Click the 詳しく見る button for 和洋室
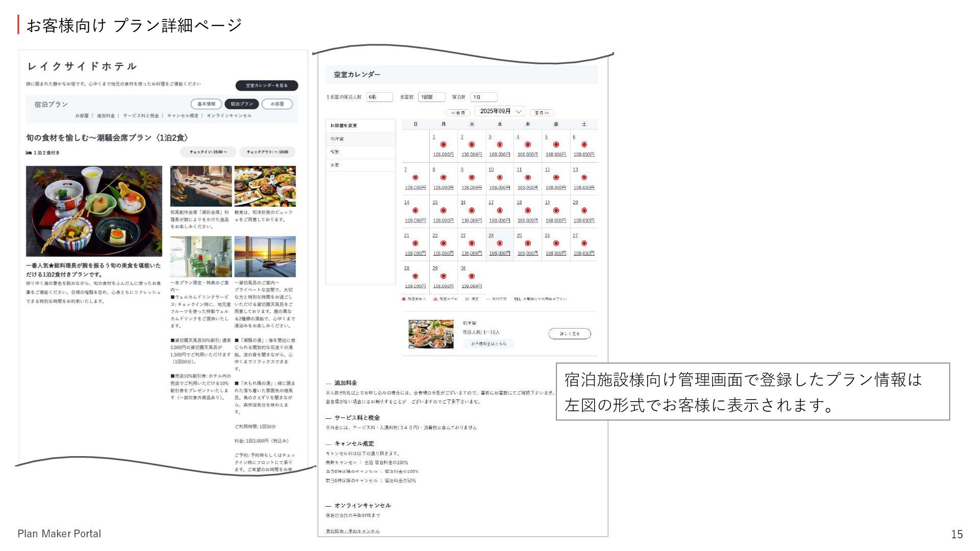This screenshot has width=980, height=551. click(x=570, y=334)
